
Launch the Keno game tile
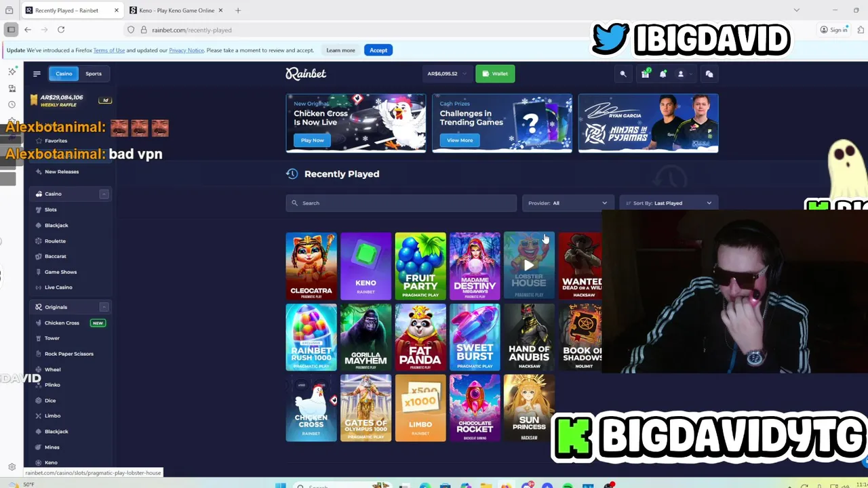(x=366, y=266)
